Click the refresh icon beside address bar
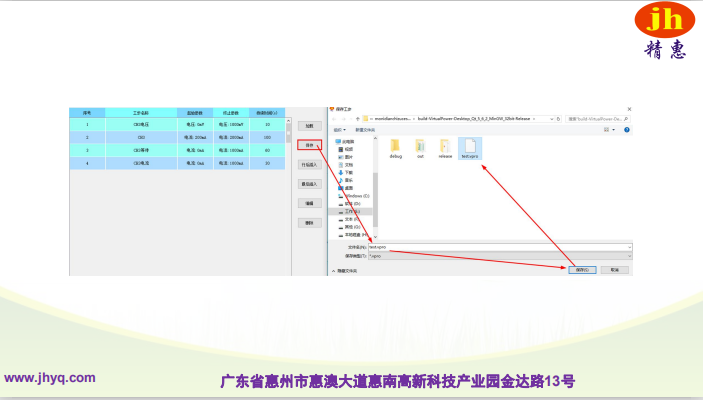 click(560, 118)
